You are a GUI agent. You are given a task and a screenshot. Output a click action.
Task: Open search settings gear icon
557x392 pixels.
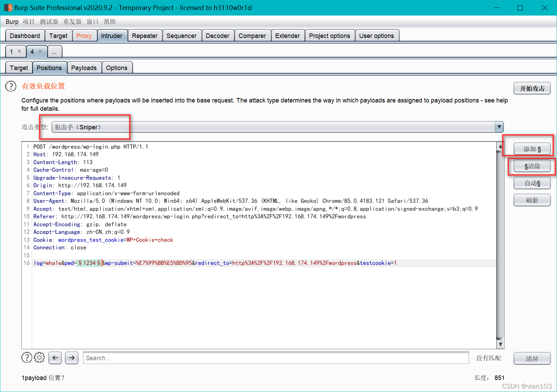(x=39, y=358)
